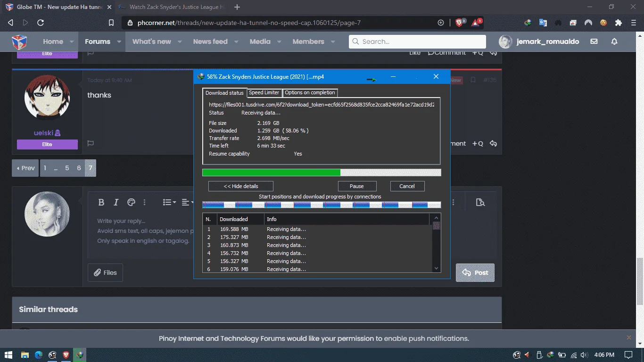Screen dimensions: 644x362
Task: Open File Explorer from the taskbar
Action: click(25, 354)
